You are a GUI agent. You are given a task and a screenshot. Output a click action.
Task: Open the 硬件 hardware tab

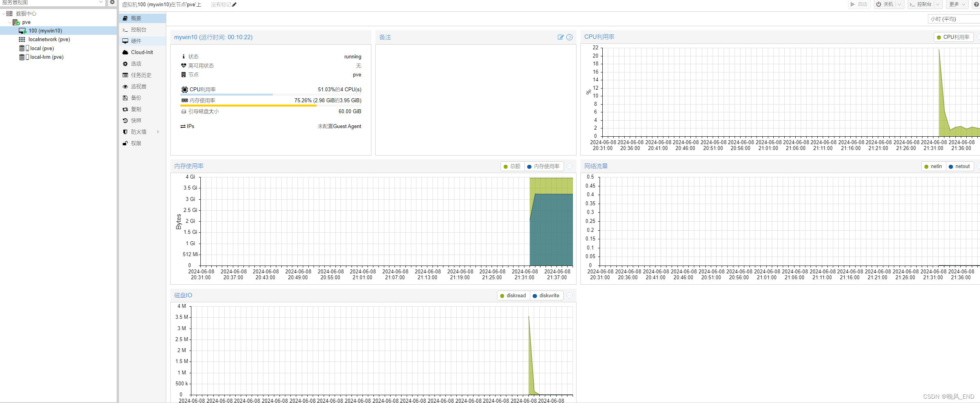pos(142,41)
